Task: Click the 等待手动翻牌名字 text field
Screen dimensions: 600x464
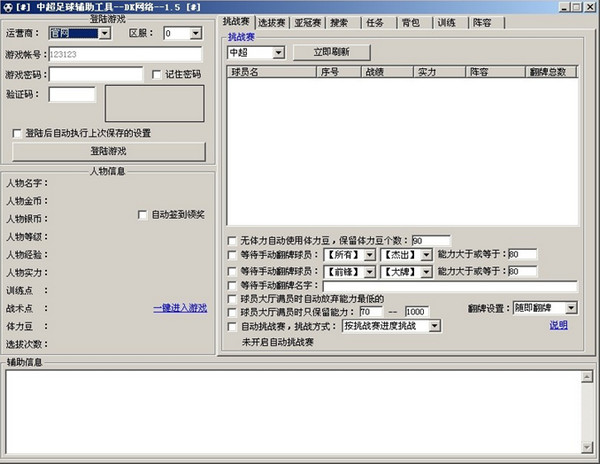Action: click(x=450, y=286)
